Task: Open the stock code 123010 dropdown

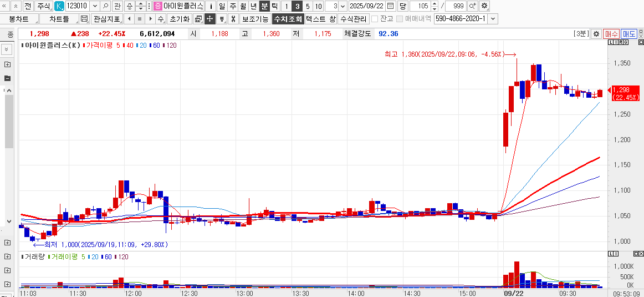Action: (x=94, y=6)
